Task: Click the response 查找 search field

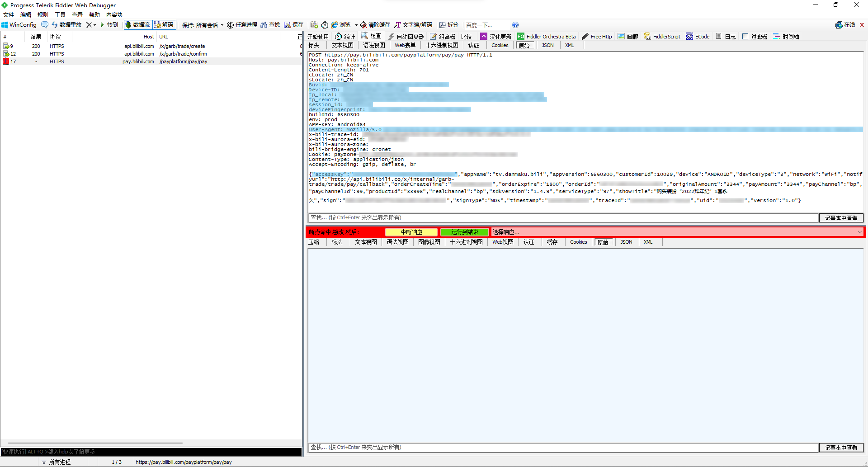Action: tap(563, 448)
